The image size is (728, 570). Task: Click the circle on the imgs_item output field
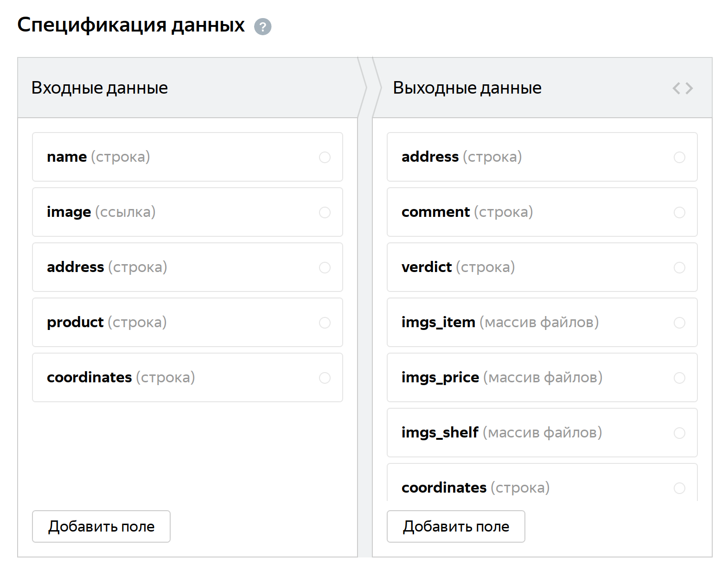[679, 323]
